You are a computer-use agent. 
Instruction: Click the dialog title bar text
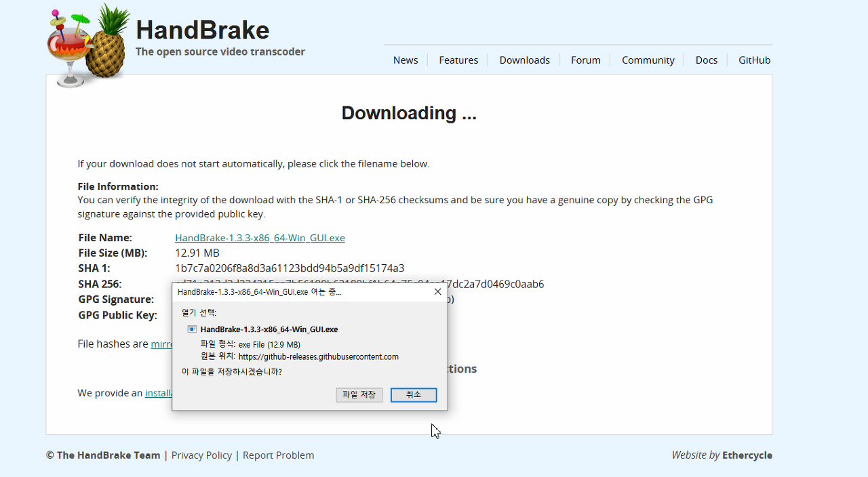point(259,292)
